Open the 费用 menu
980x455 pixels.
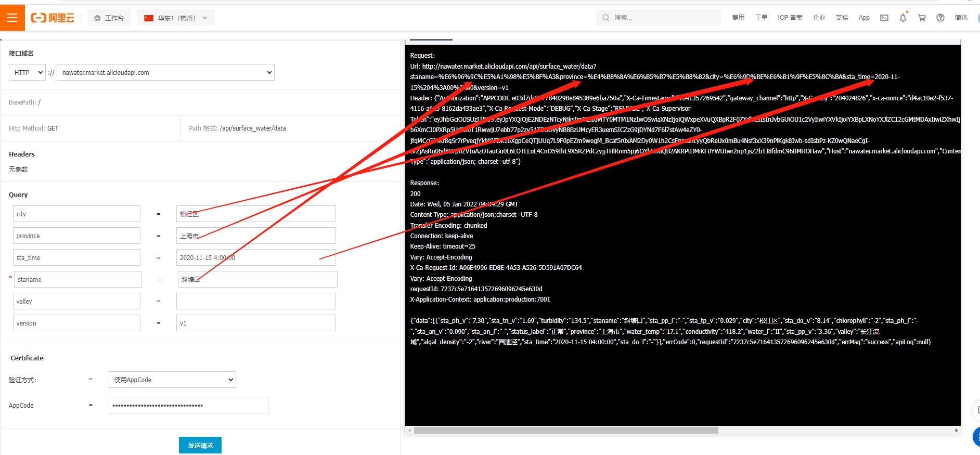(x=738, y=18)
